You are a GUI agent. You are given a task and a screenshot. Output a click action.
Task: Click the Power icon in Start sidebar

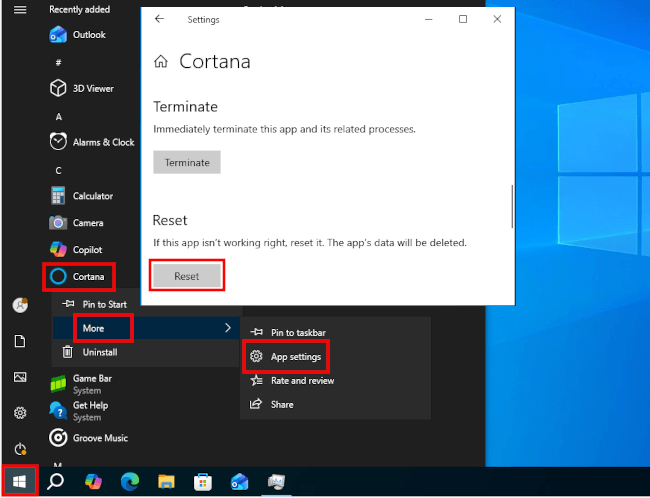[20, 449]
